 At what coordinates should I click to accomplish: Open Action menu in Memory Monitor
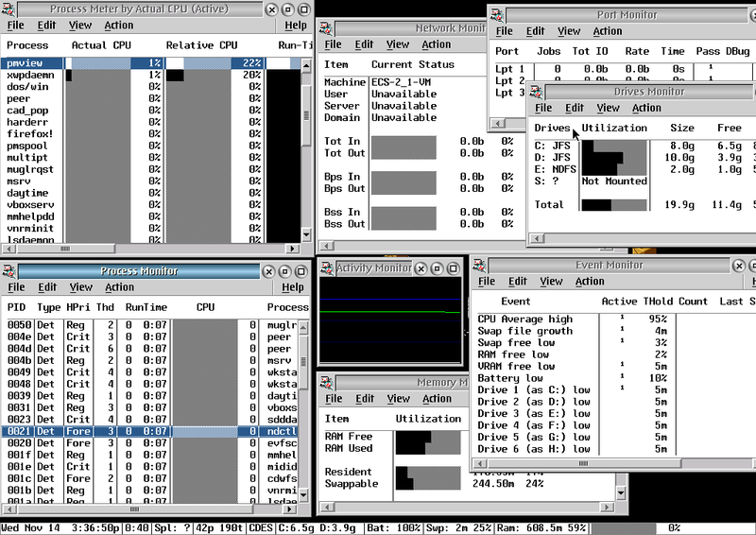click(437, 399)
